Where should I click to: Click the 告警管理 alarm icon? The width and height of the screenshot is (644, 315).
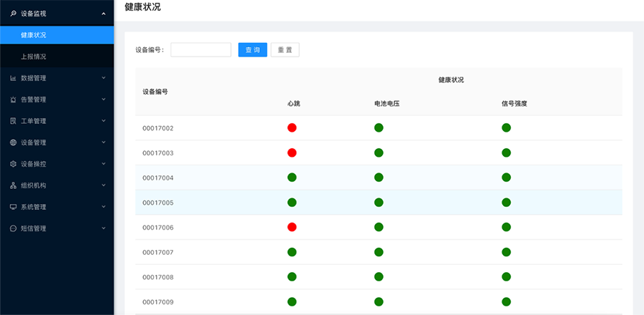13,100
